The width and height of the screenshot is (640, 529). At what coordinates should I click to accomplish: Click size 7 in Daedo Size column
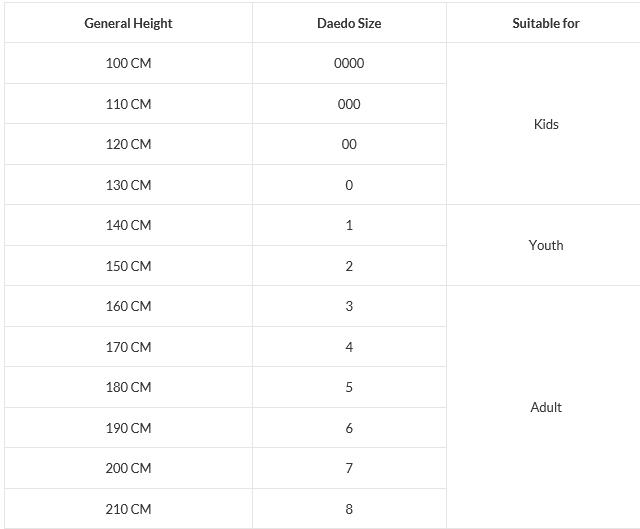pos(349,468)
